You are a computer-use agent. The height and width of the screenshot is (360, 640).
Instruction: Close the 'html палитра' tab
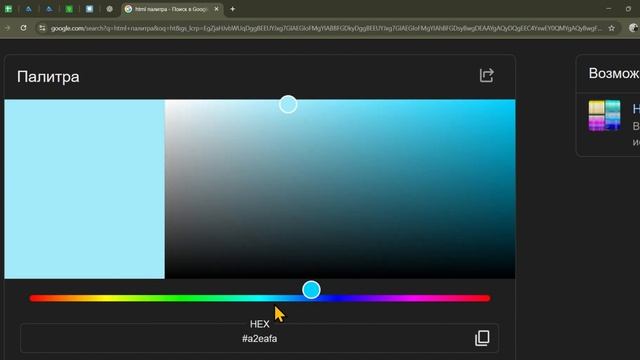216,9
